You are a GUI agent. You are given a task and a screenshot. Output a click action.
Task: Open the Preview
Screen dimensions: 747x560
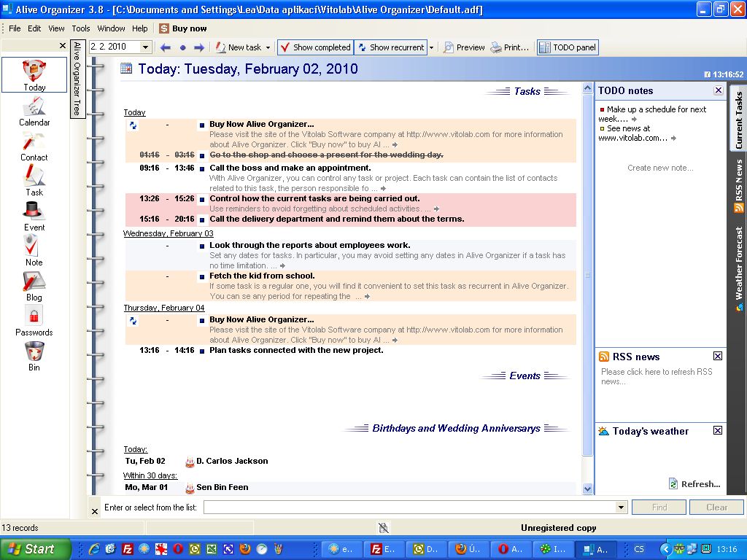click(x=464, y=47)
